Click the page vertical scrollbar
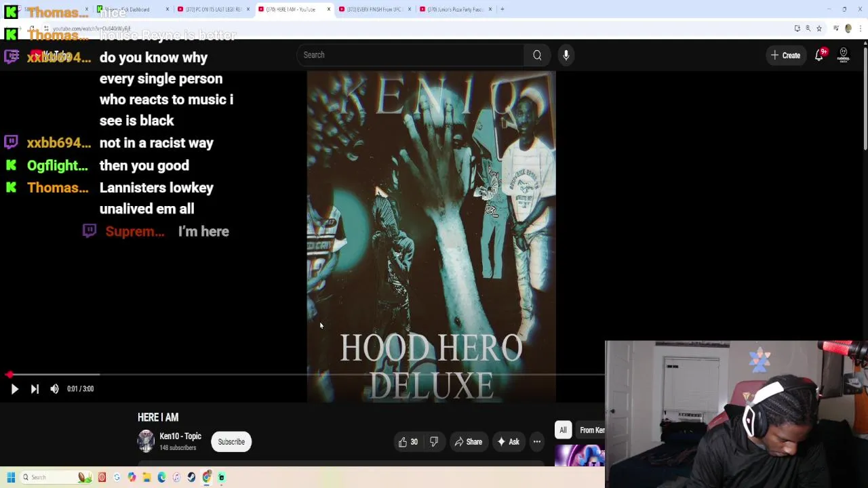This screenshot has width=868, height=488. (x=865, y=95)
